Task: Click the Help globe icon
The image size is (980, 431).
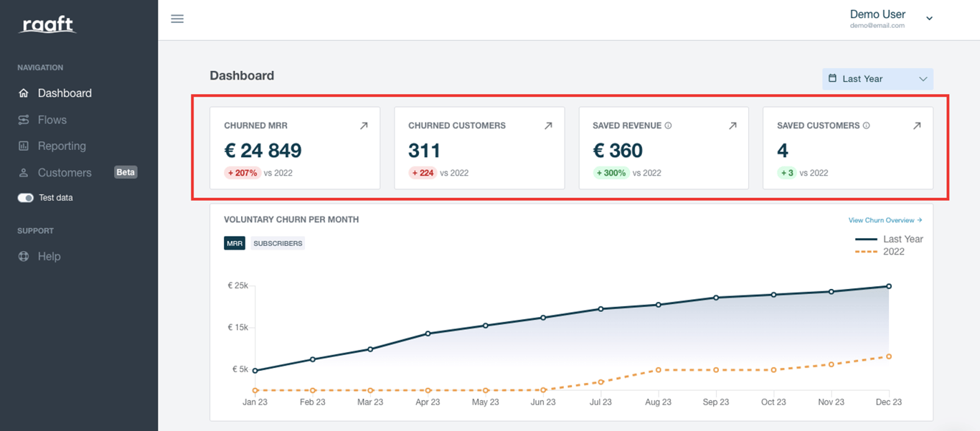Action: [24, 256]
